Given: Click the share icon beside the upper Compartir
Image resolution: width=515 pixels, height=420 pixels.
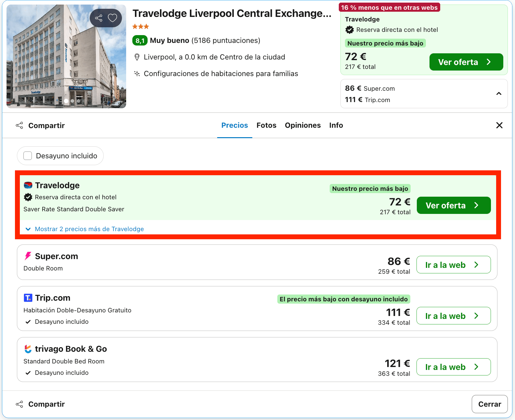Looking at the screenshot, I should (x=20, y=125).
